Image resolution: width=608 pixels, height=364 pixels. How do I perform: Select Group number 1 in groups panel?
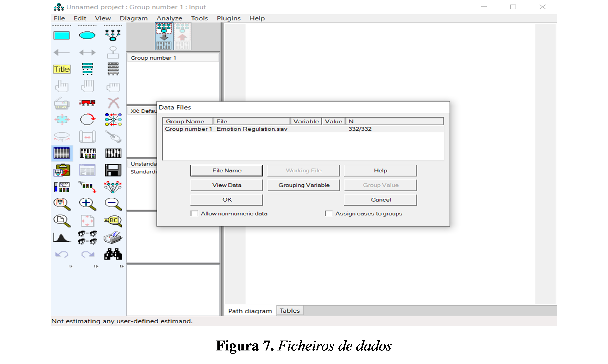tap(153, 58)
